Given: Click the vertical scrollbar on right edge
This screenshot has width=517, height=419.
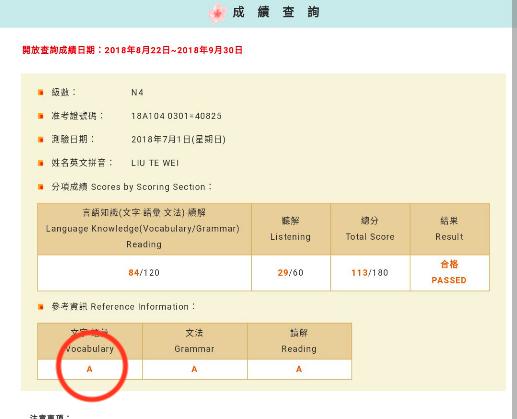Looking at the screenshot, I should (515, 209).
